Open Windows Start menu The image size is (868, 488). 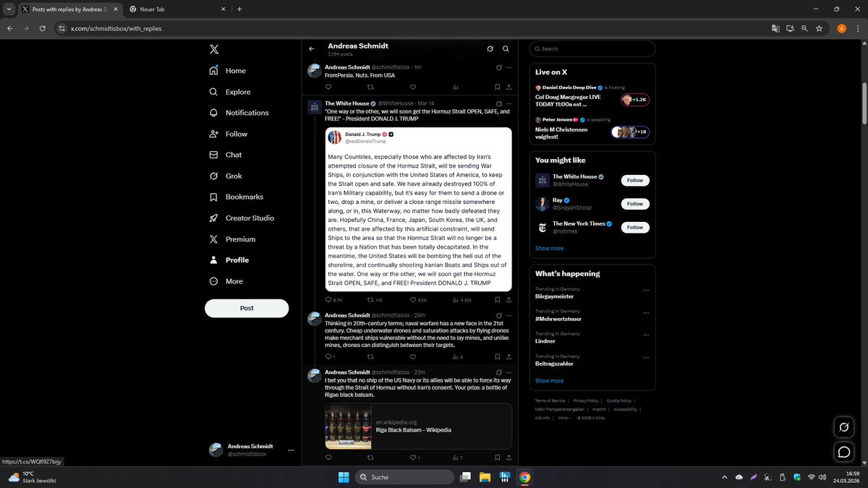[x=343, y=477]
